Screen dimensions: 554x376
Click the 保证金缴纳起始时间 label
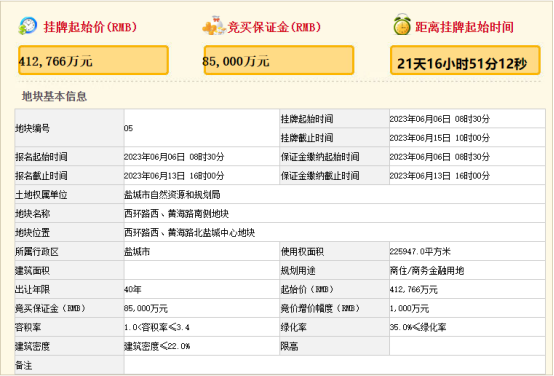[x=320, y=157]
